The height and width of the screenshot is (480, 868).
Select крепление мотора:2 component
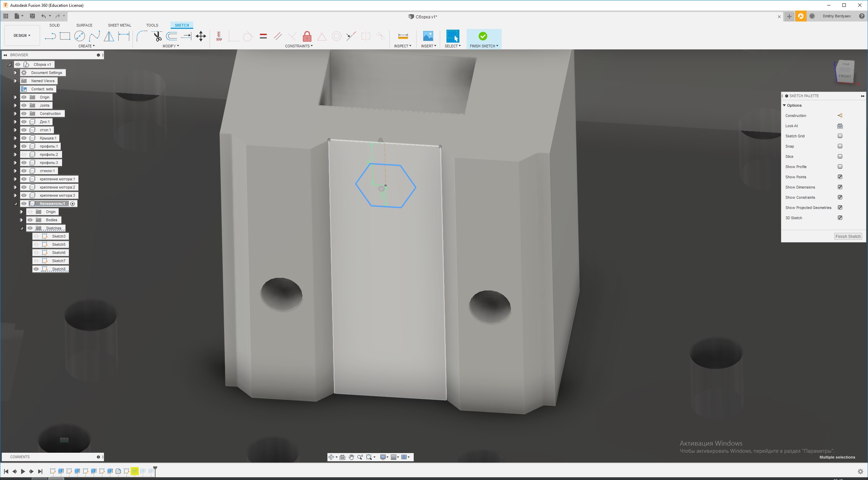click(57, 187)
